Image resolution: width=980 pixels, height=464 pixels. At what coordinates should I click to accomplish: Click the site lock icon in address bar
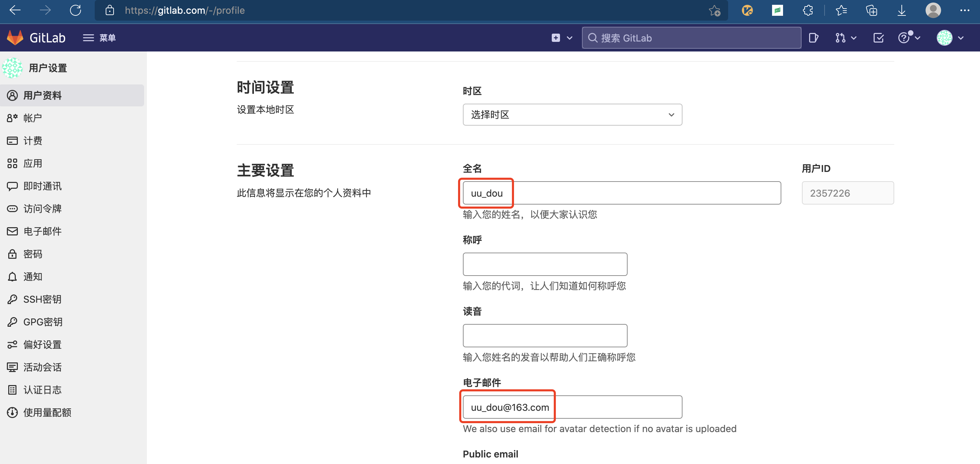click(109, 10)
